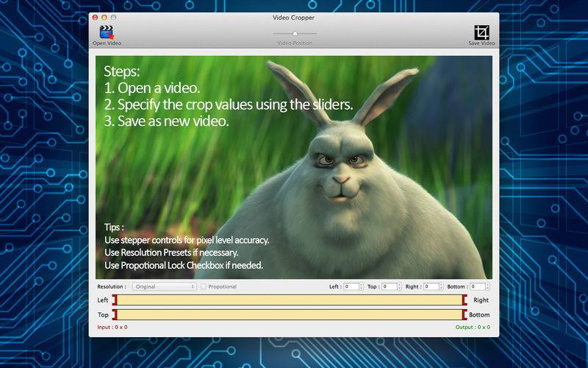Click the Right crop value field
Screen dimensions: 588x368
click(431, 286)
